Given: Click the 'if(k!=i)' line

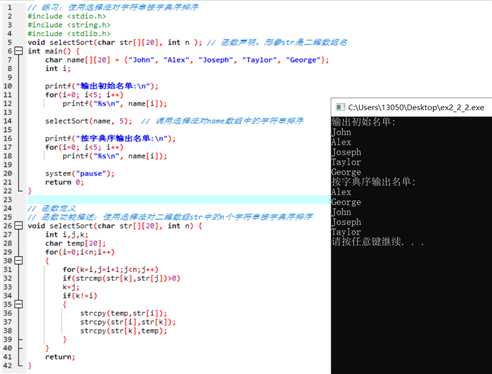Looking at the screenshot, I should pyautogui.click(x=80, y=295).
